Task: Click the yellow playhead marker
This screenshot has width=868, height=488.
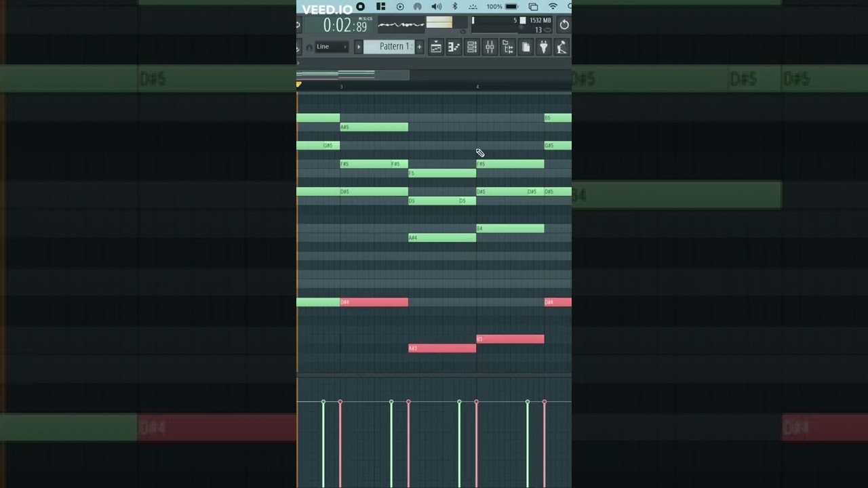Action: point(299,85)
